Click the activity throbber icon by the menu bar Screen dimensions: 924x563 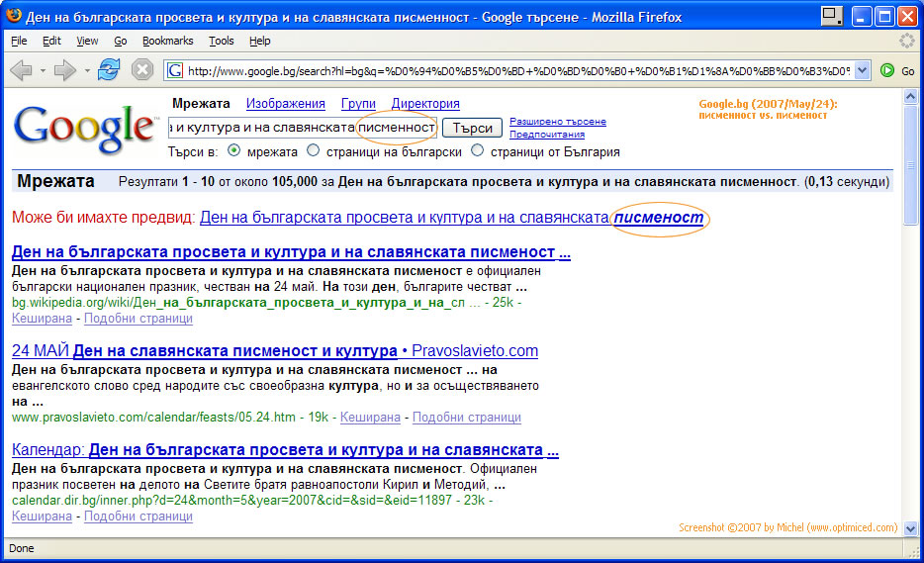(907, 41)
